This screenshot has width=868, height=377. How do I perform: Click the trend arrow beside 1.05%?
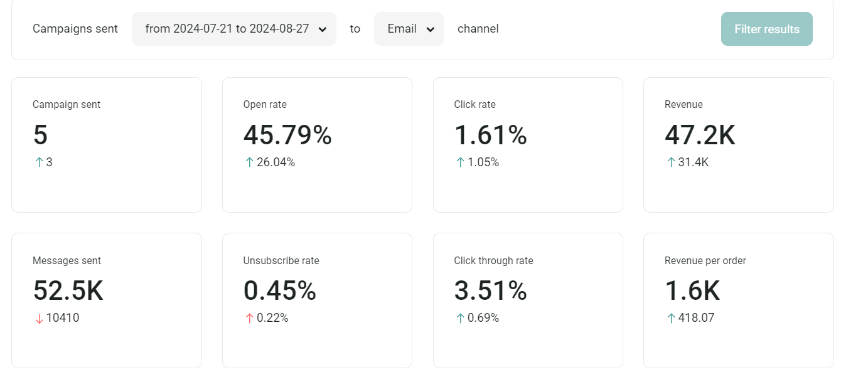tap(460, 162)
